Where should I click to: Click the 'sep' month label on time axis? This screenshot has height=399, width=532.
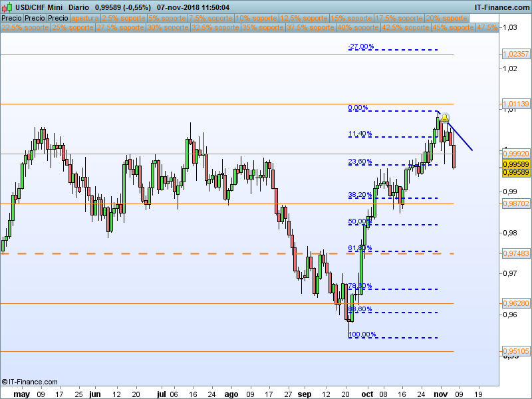coord(305,394)
